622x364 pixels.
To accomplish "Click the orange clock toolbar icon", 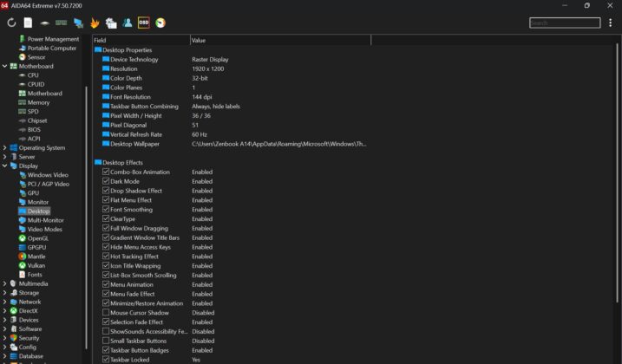I will [x=160, y=23].
